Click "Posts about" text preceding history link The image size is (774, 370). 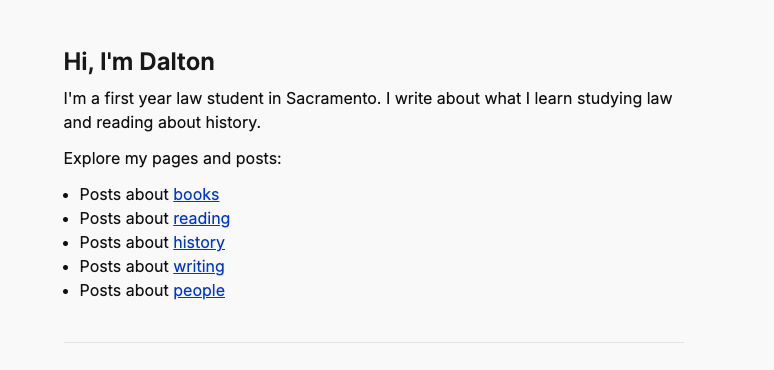pos(124,243)
